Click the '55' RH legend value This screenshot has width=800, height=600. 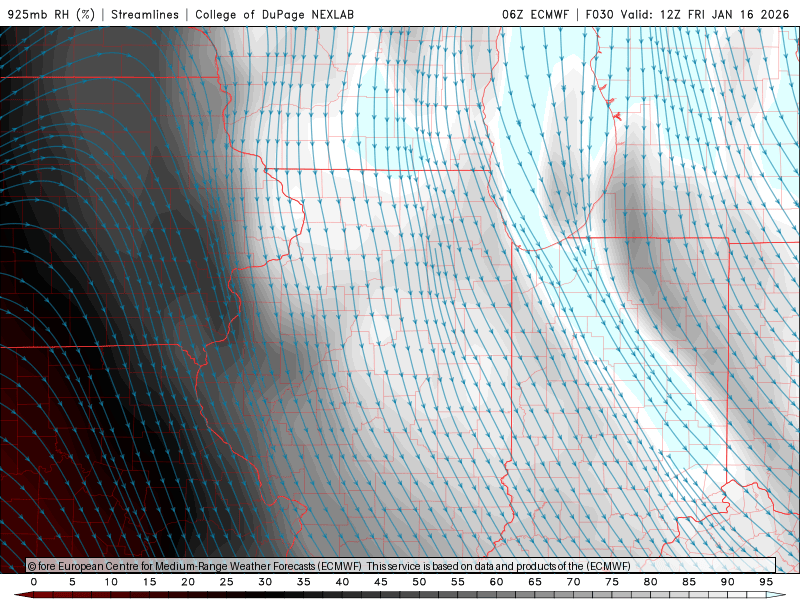click(458, 582)
